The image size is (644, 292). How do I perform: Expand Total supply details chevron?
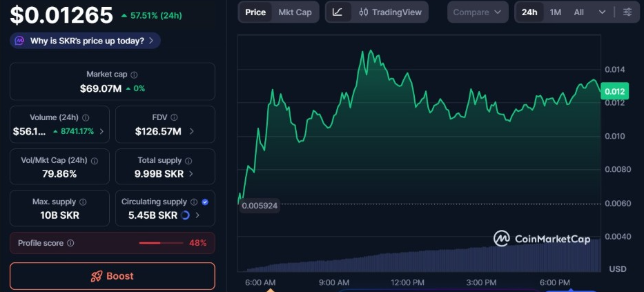[x=191, y=174]
